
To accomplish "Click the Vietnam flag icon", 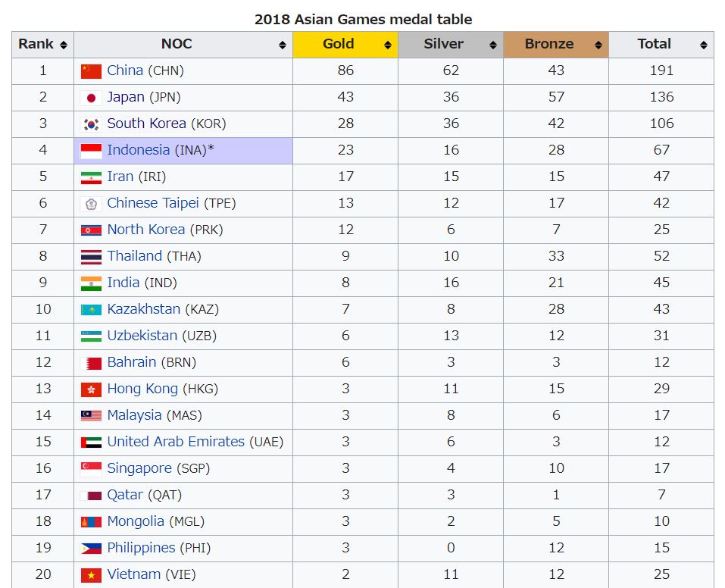I will coord(91,575).
